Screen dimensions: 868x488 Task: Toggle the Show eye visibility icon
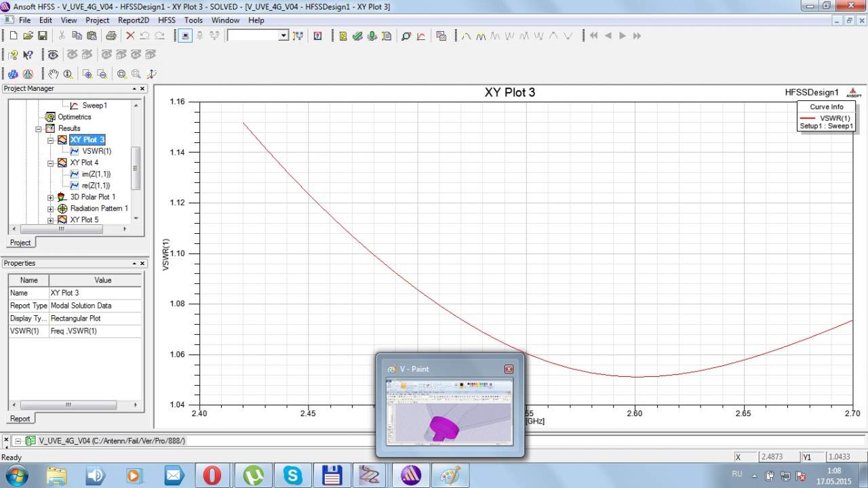(53, 55)
